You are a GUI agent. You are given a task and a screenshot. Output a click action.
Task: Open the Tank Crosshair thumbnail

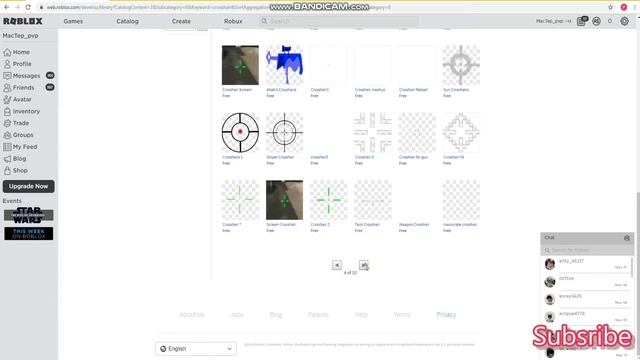[x=373, y=200]
